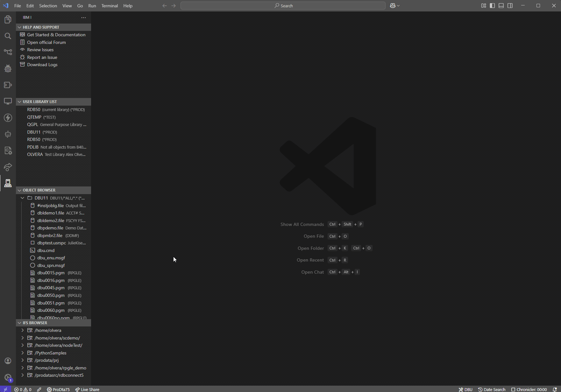
Task: Open Remote Explorer monitor icon
Action: pyautogui.click(x=8, y=101)
